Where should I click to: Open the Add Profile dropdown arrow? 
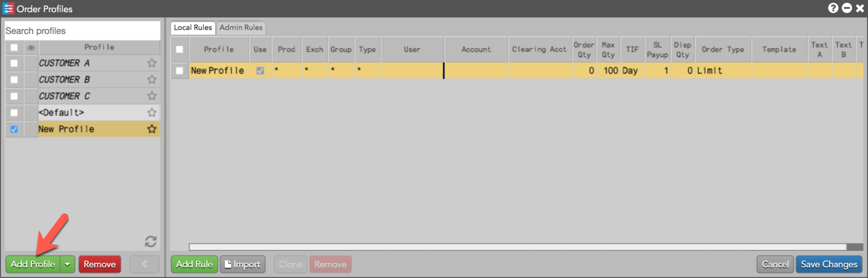[67, 264]
